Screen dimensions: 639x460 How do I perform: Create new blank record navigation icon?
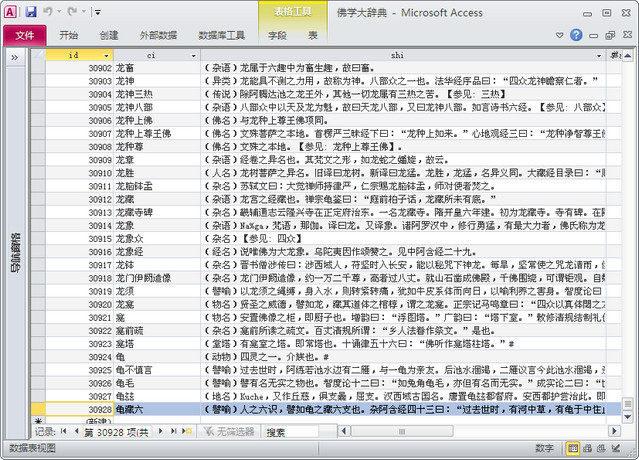[187, 431]
